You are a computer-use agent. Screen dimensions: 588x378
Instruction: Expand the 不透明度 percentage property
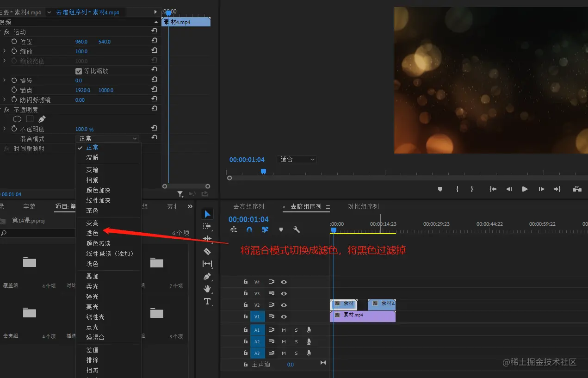[5, 129]
